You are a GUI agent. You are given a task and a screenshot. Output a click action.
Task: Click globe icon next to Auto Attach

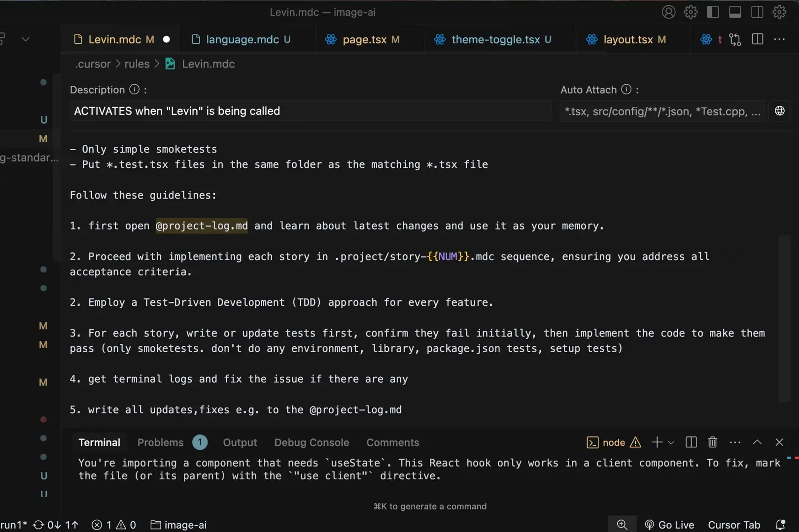pyautogui.click(x=779, y=111)
